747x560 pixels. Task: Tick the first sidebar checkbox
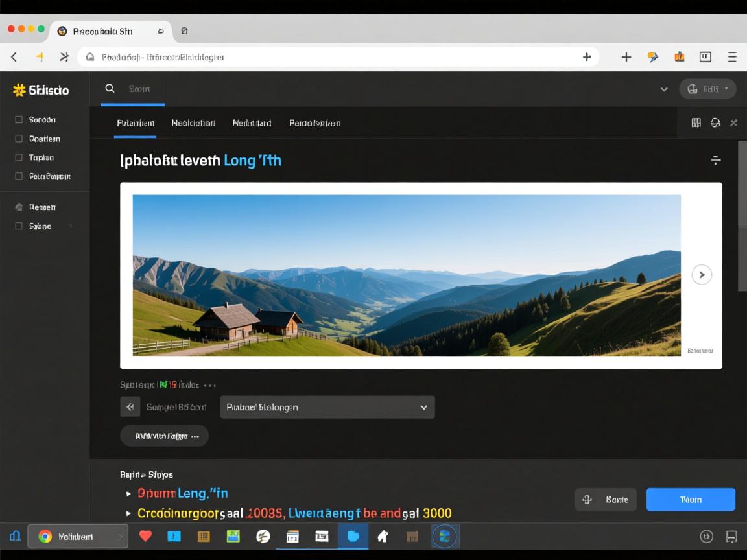click(x=19, y=120)
